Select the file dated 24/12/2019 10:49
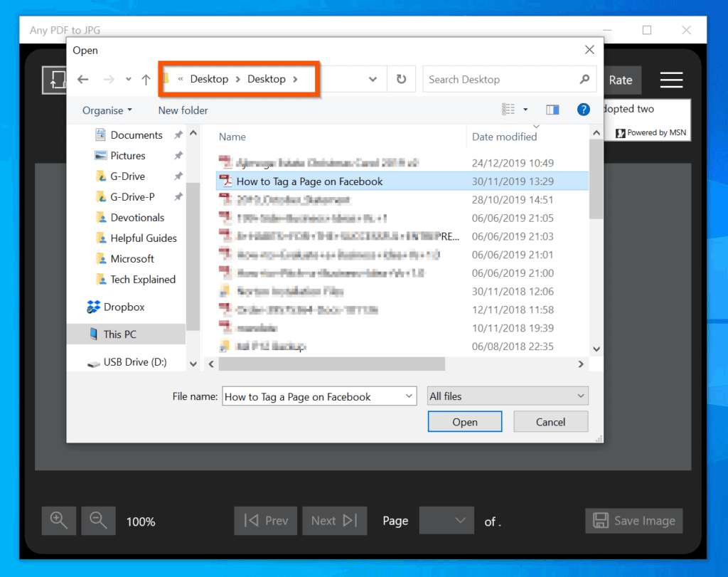The height and width of the screenshot is (577, 728). click(402, 163)
